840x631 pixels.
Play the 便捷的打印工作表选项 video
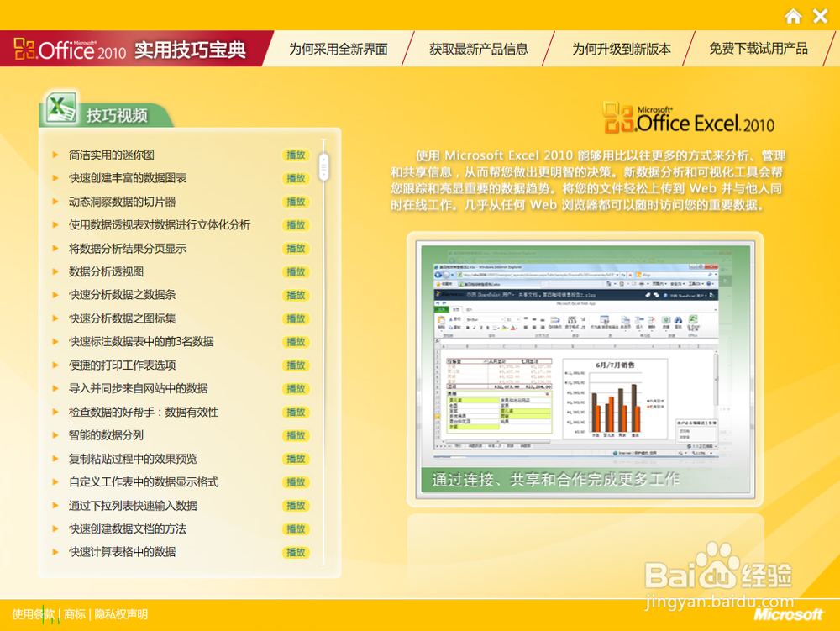296,365
